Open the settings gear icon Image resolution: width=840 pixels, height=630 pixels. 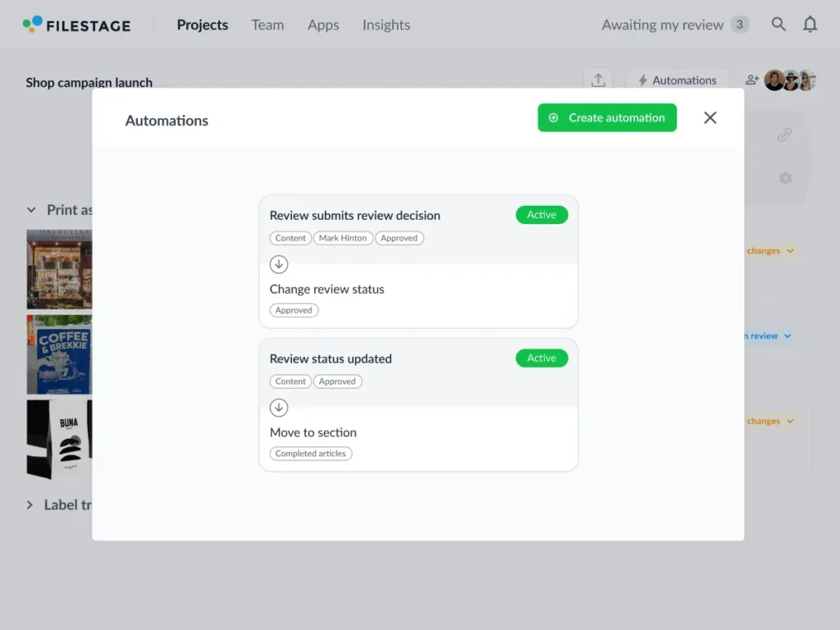(x=784, y=178)
